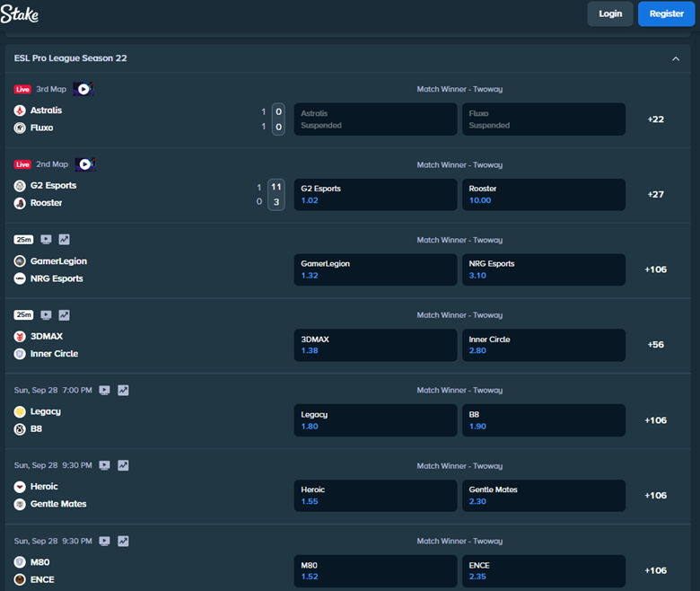Open stats chart icon for Legacy vs B8
The height and width of the screenshot is (591, 700).
click(123, 391)
